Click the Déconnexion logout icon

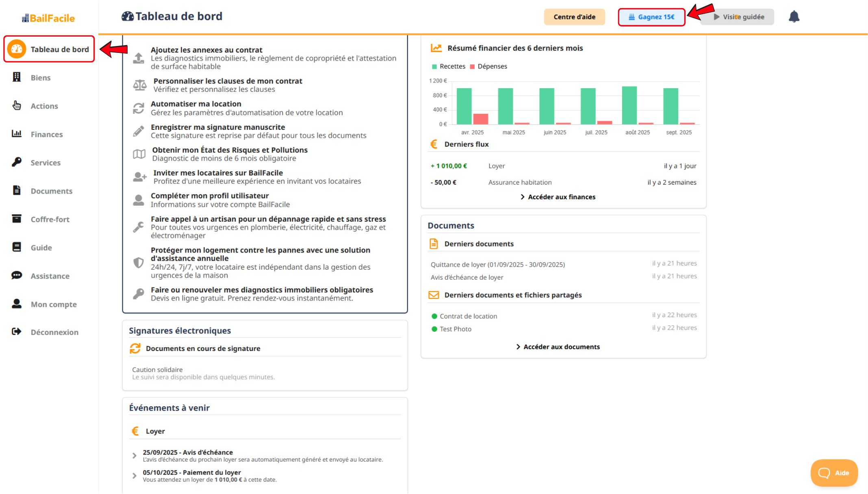[x=17, y=332]
